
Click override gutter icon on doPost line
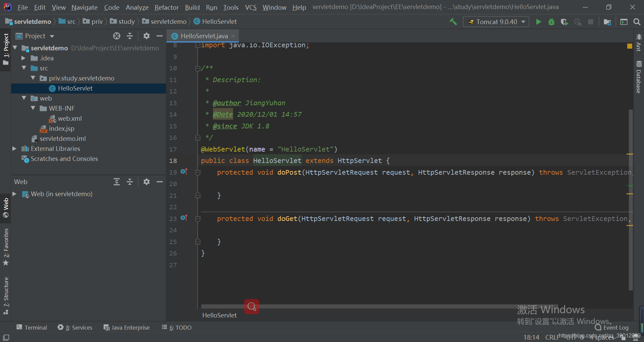tap(184, 172)
